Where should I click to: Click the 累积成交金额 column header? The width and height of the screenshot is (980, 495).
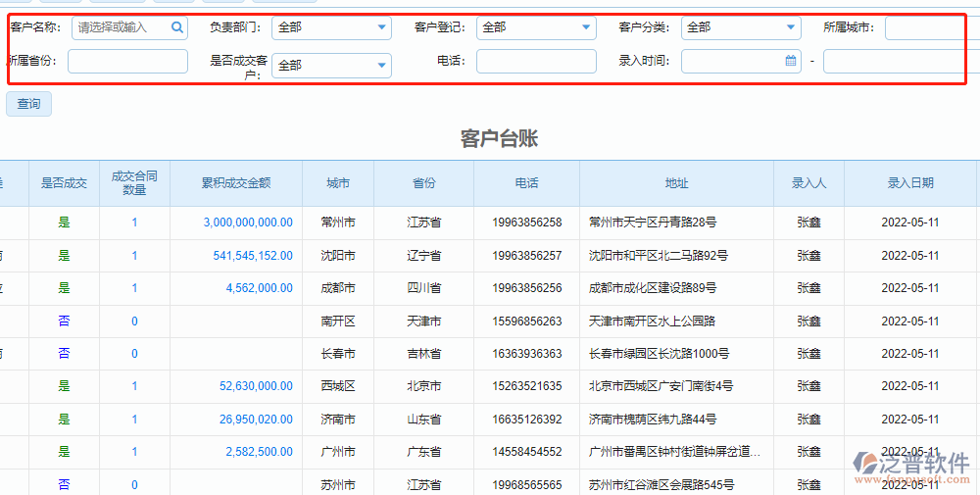236,183
